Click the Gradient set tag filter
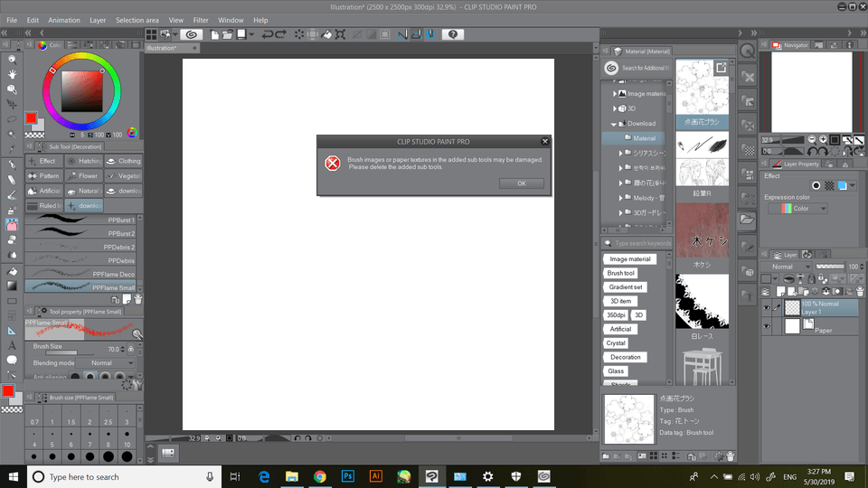This screenshot has width=868, height=488. click(x=626, y=287)
